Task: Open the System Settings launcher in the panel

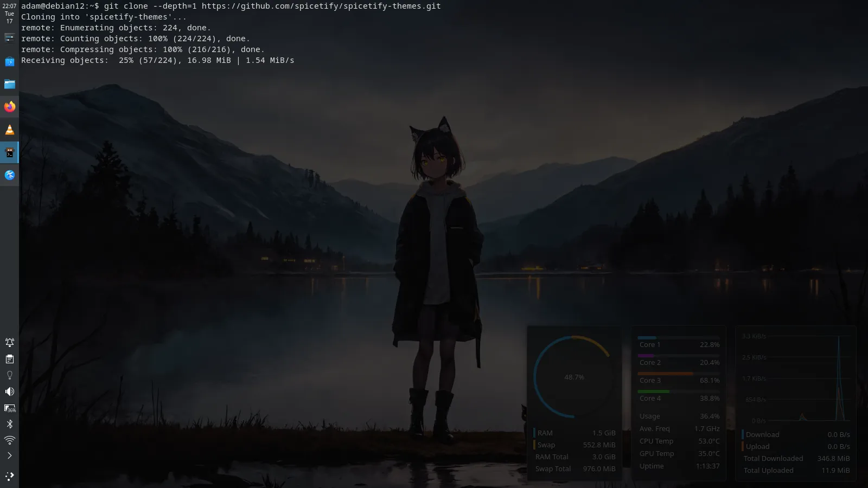Action: (9, 38)
